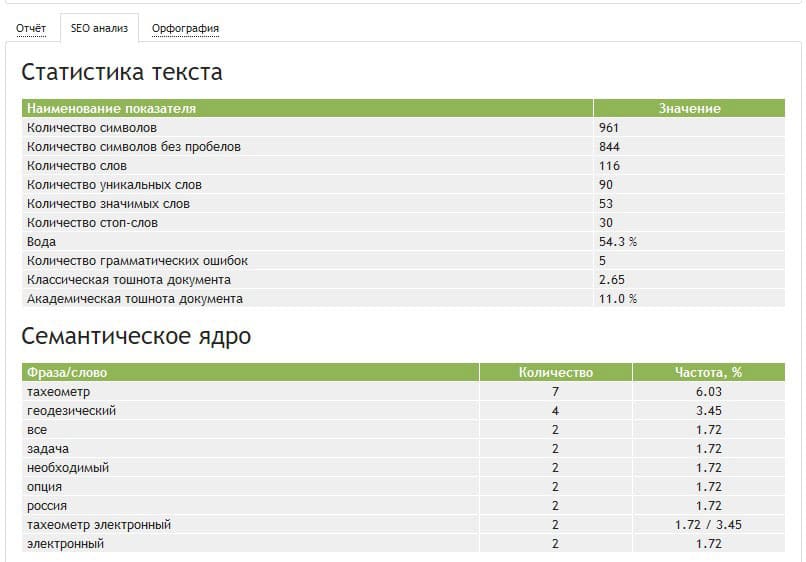Click the 6.03 frequency value
Image resolution: width=806 pixels, height=562 pixels.
click(x=708, y=392)
